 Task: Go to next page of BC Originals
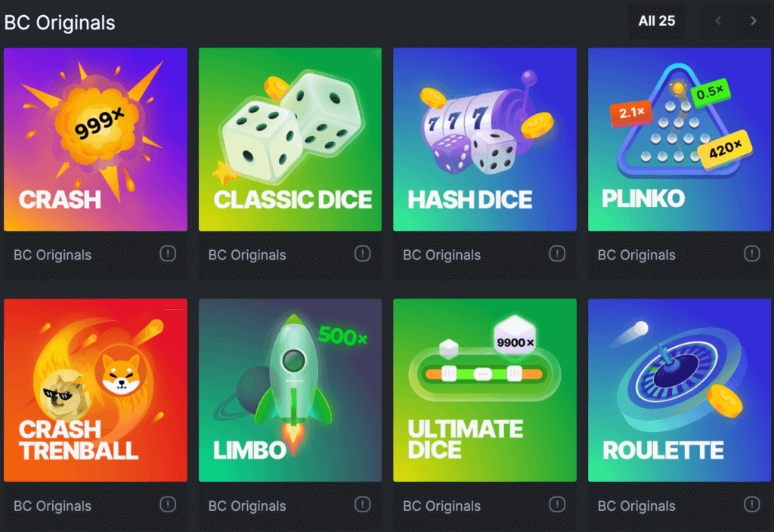tap(754, 21)
